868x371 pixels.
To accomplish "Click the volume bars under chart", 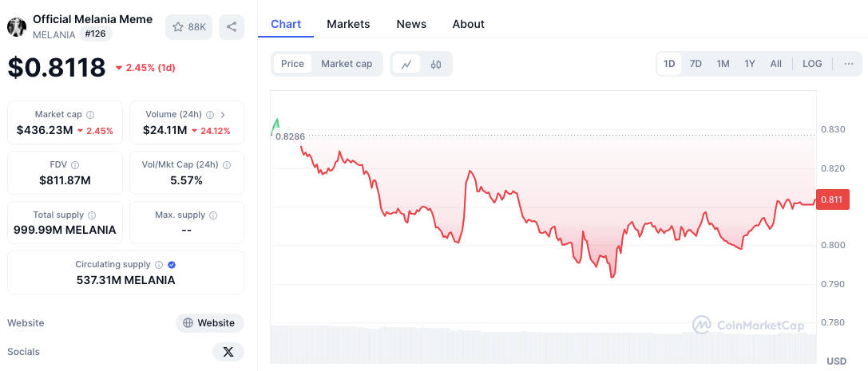I will coord(543,344).
